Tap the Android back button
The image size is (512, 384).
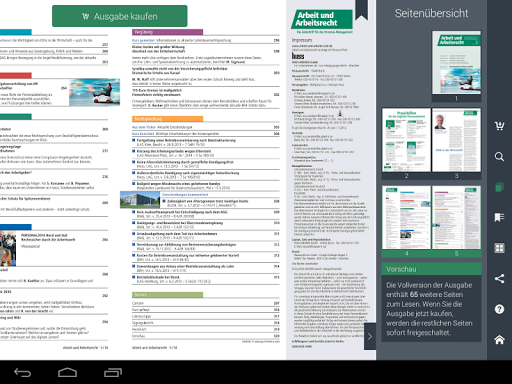22,372
